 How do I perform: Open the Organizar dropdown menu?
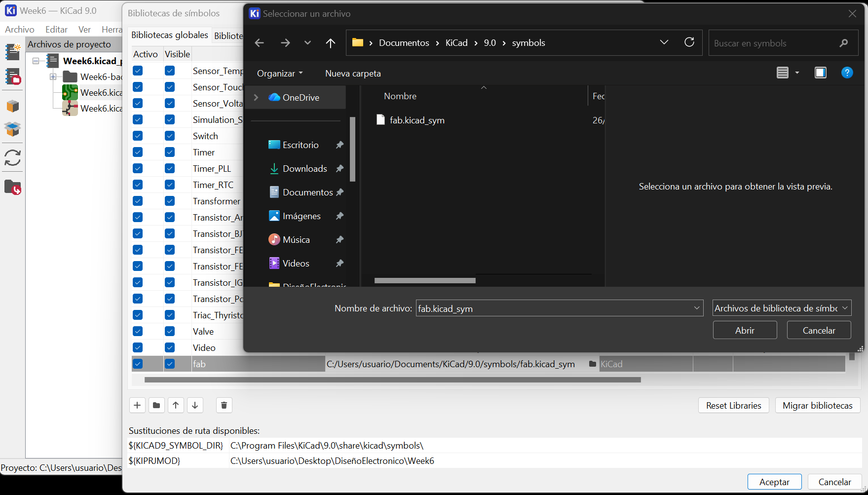(280, 74)
